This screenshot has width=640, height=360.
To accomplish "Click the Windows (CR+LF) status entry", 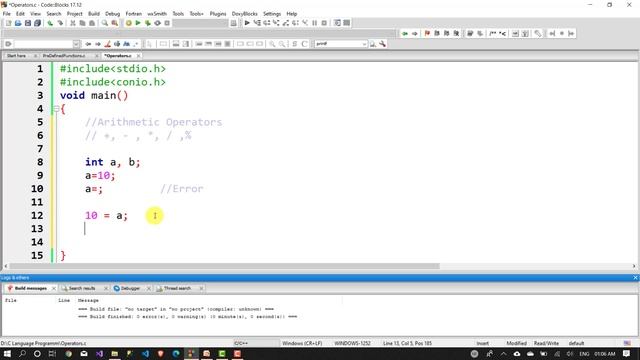I will click(302, 343).
